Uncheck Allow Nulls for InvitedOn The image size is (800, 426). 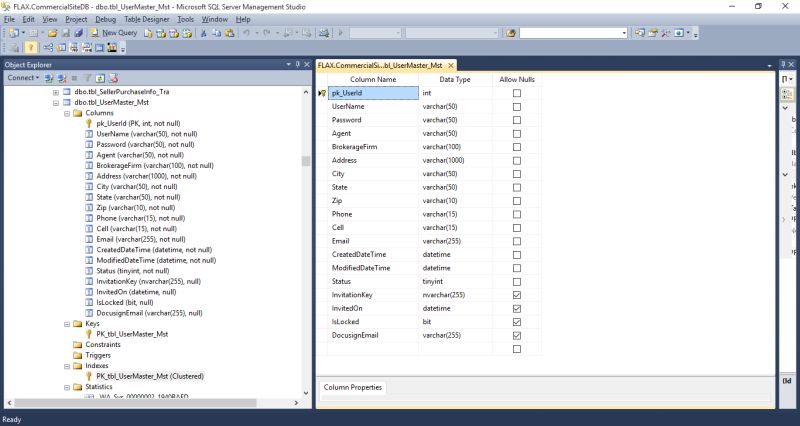coord(517,309)
